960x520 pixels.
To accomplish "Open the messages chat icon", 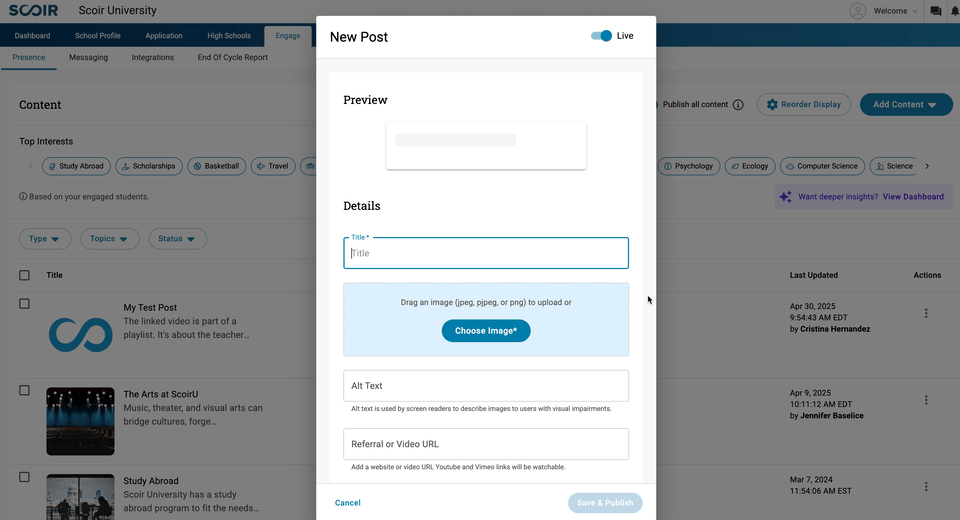I will pyautogui.click(x=935, y=11).
